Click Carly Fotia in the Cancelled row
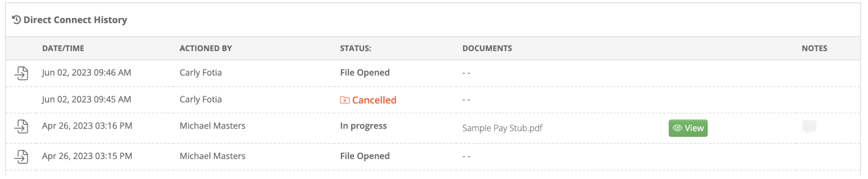Viewport: 868px width, 179px height. pos(201,99)
